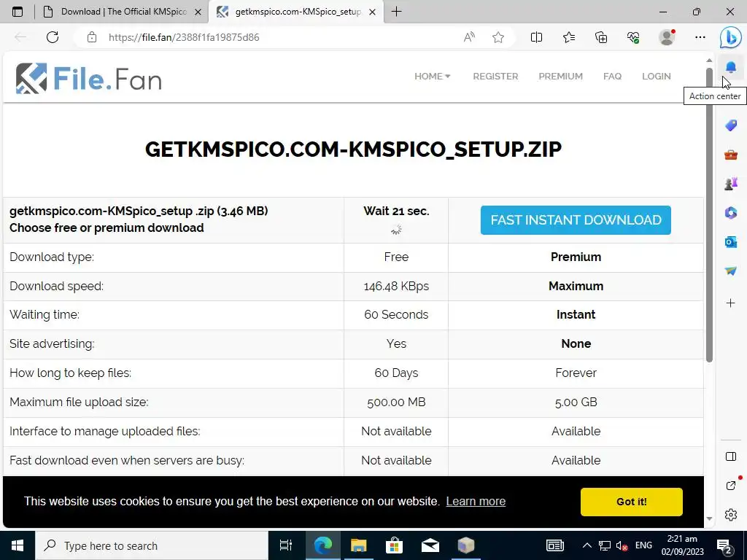Click the scrollbar down arrow
The height and width of the screenshot is (560, 747).
pyautogui.click(x=709, y=518)
